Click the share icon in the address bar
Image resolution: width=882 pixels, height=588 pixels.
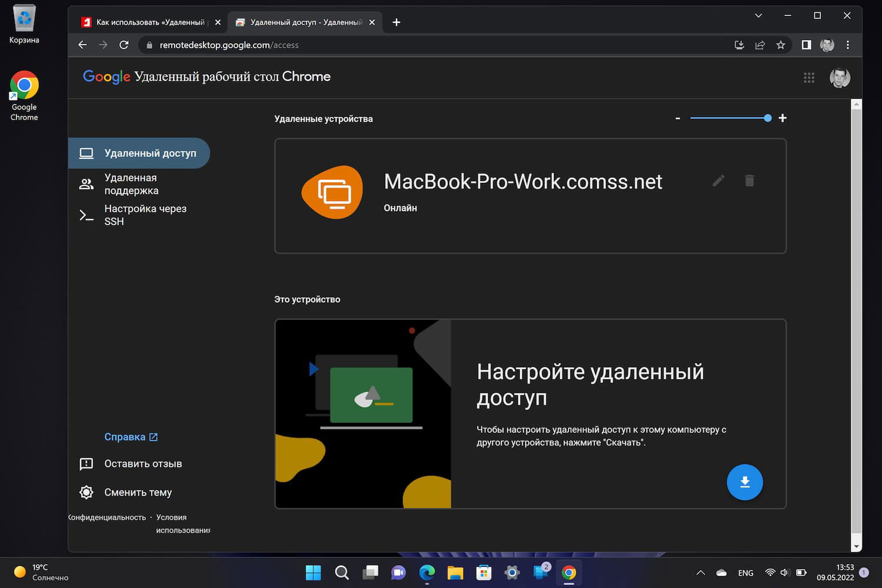click(760, 45)
